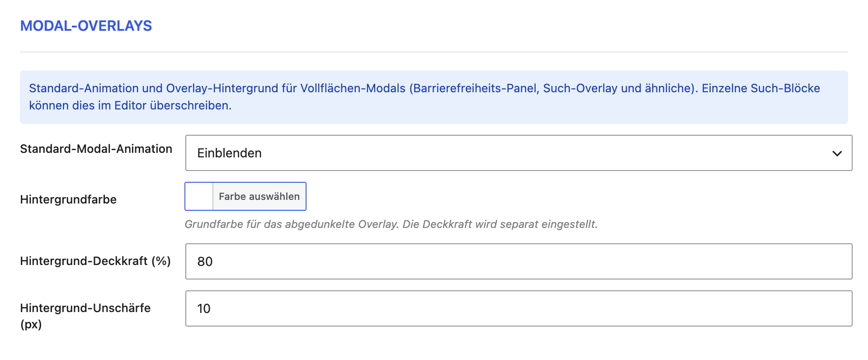Click the 'Standard-Modal-Animation' label

96,149
